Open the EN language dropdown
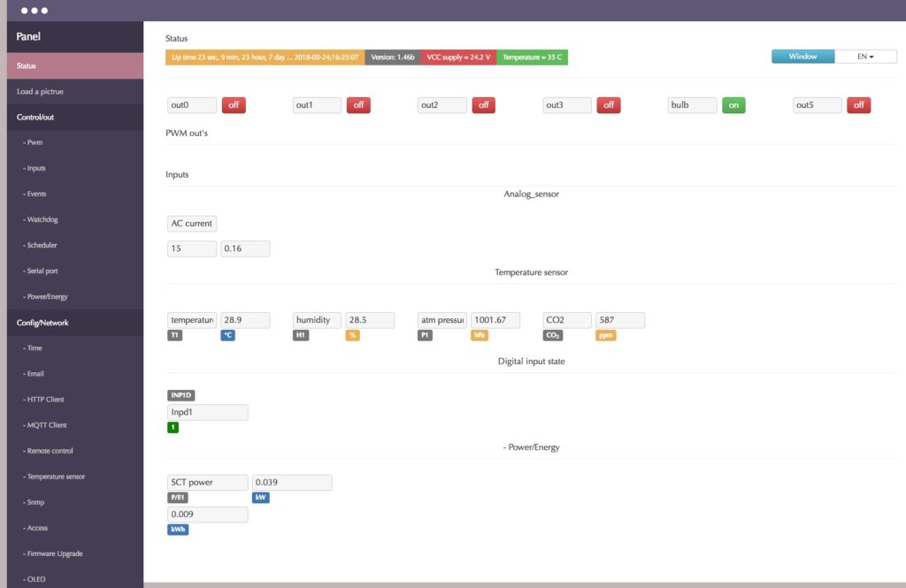The height and width of the screenshot is (588, 906). coord(865,57)
